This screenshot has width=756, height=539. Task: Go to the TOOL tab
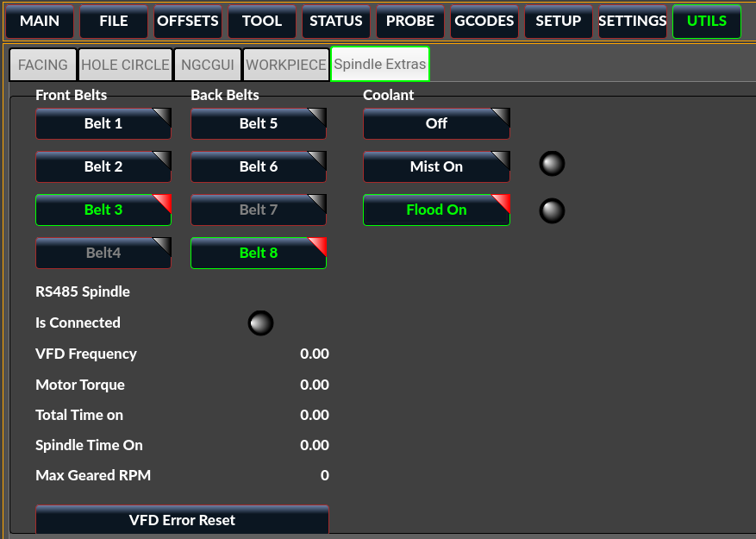262,22
